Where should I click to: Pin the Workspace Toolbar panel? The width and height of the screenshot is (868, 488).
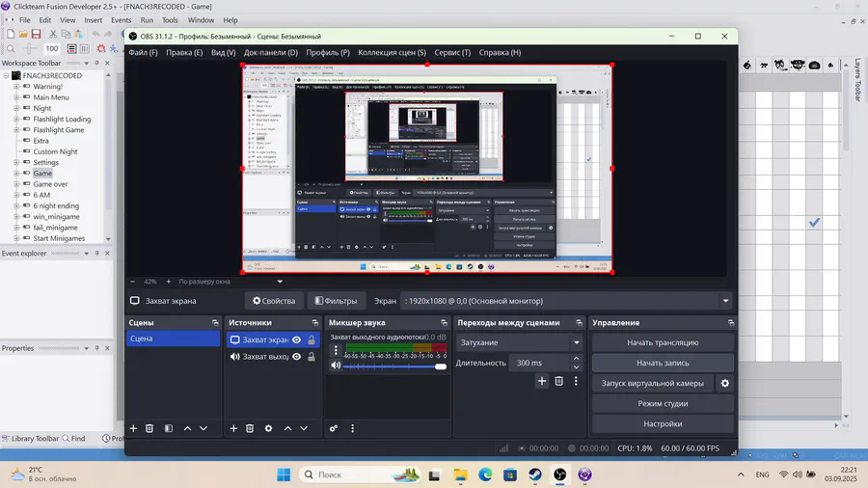coord(96,63)
